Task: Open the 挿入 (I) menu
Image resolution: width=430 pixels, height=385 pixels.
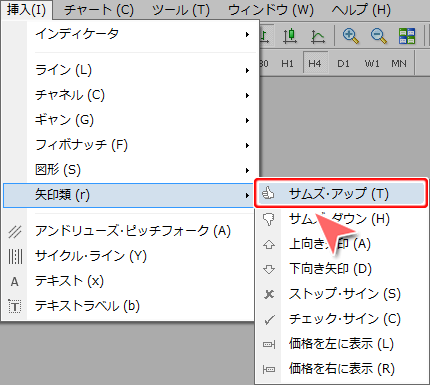Action: point(26,10)
